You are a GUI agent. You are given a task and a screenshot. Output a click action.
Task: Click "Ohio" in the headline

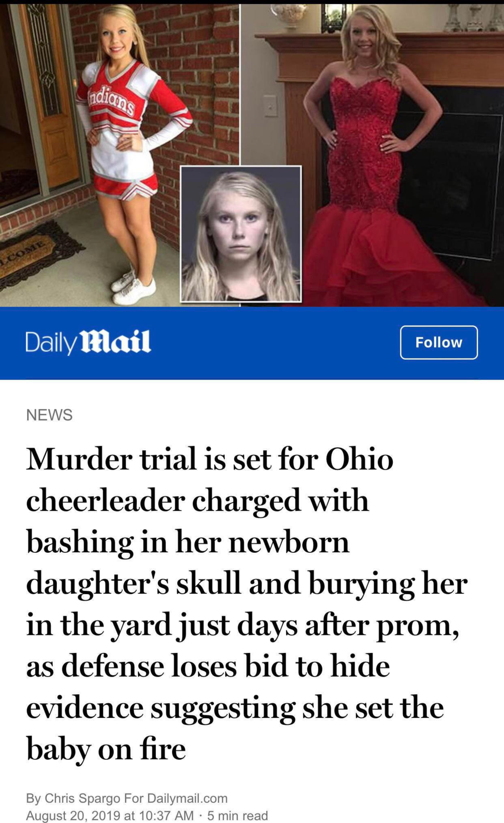click(359, 459)
